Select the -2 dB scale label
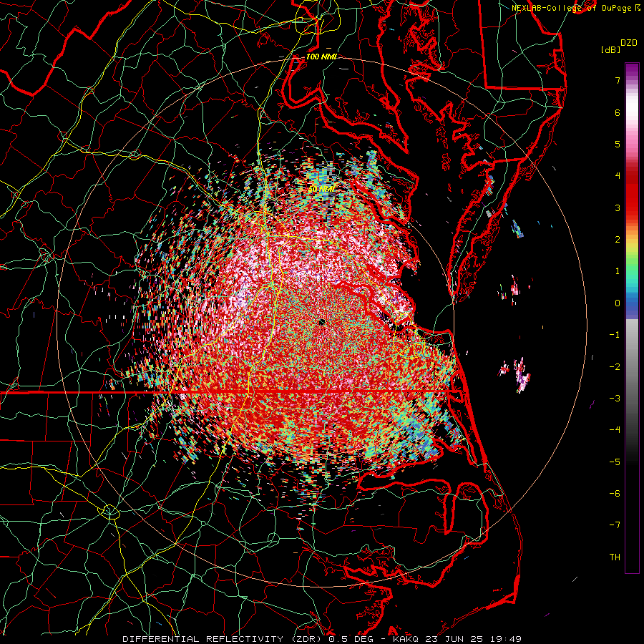 [x=615, y=366]
